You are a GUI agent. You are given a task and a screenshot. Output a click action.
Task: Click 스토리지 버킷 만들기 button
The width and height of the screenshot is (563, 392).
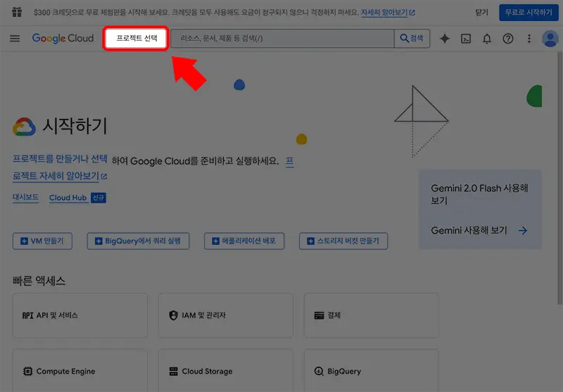343,241
